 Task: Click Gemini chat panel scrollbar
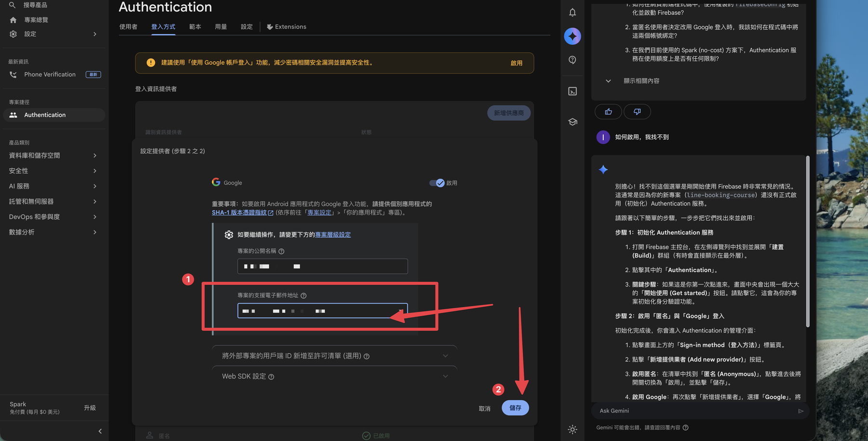click(807, 241)
